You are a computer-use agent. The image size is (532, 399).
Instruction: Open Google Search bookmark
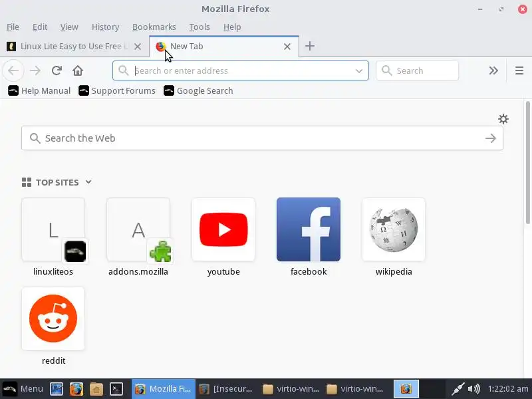point(198,90)
